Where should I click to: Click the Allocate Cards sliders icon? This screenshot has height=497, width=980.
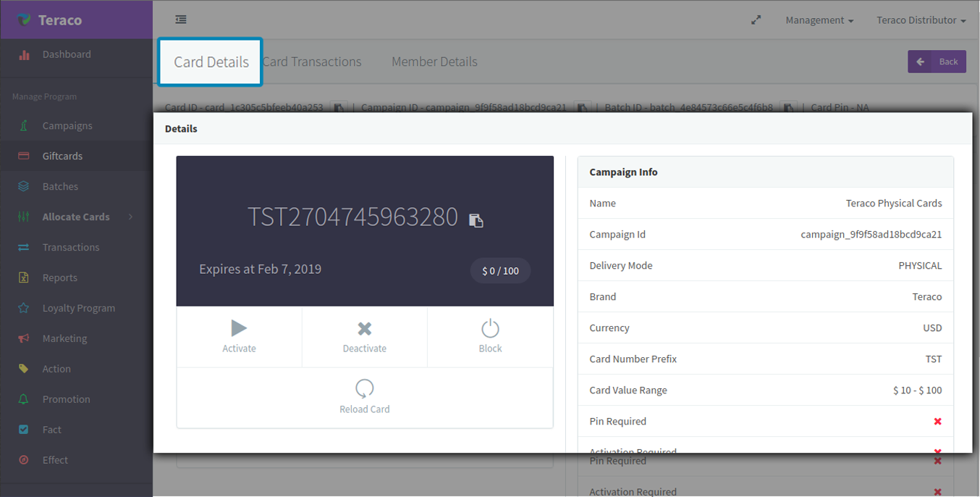click(x=24, y=217)
